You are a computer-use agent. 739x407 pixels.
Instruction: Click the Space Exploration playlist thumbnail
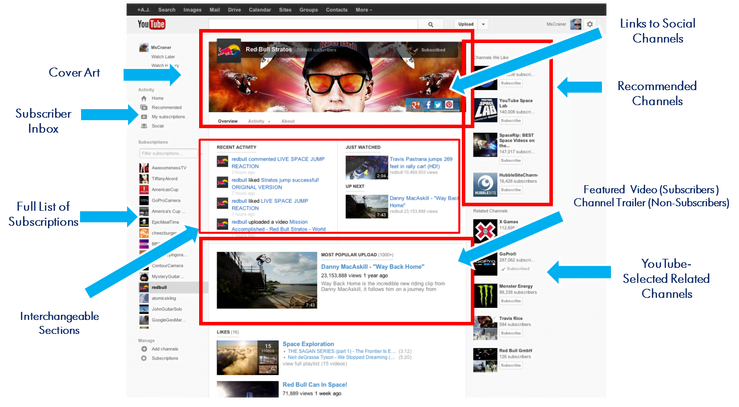(247, 358)
